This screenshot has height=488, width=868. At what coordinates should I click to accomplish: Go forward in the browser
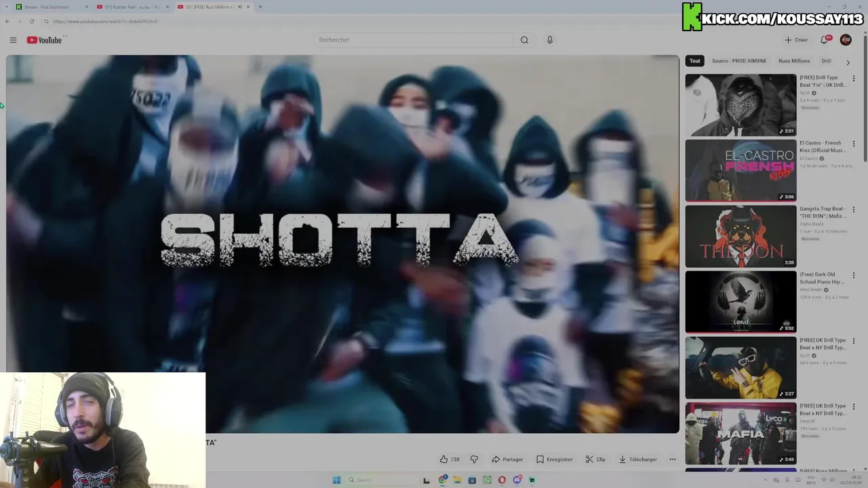[x=19, y=21]
